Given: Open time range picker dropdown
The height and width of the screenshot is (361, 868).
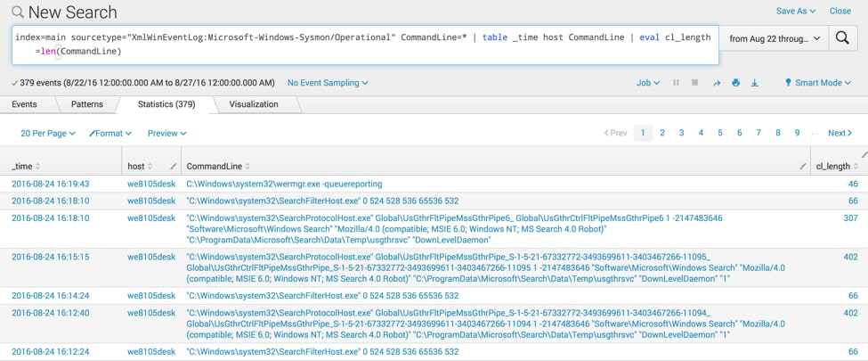Looking at the screenshot, I should coord(775,38).
